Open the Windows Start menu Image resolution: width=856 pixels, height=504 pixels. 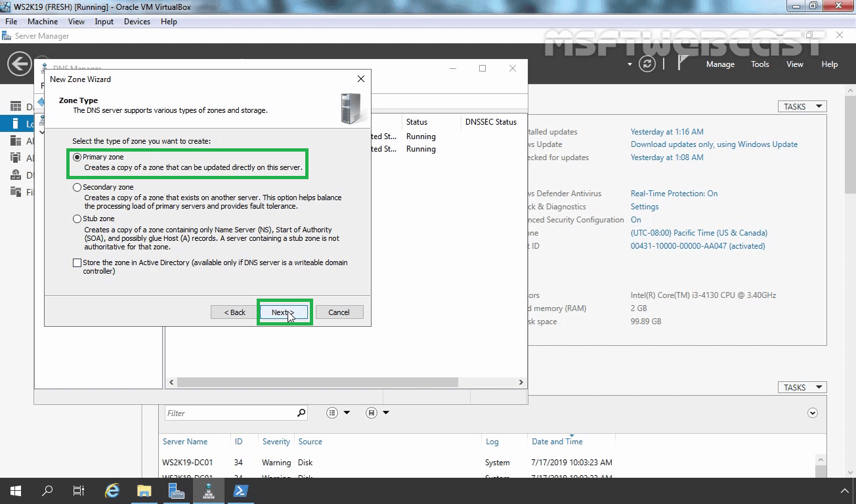[16, 491]
